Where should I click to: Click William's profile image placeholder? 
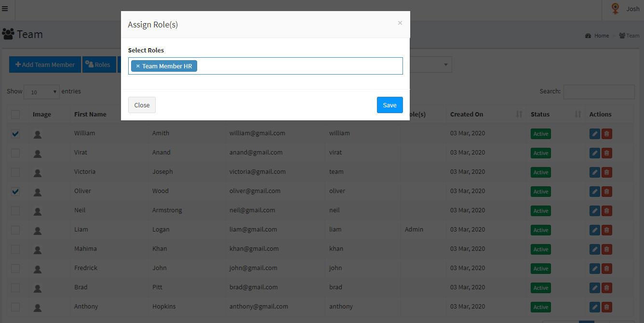38,134
